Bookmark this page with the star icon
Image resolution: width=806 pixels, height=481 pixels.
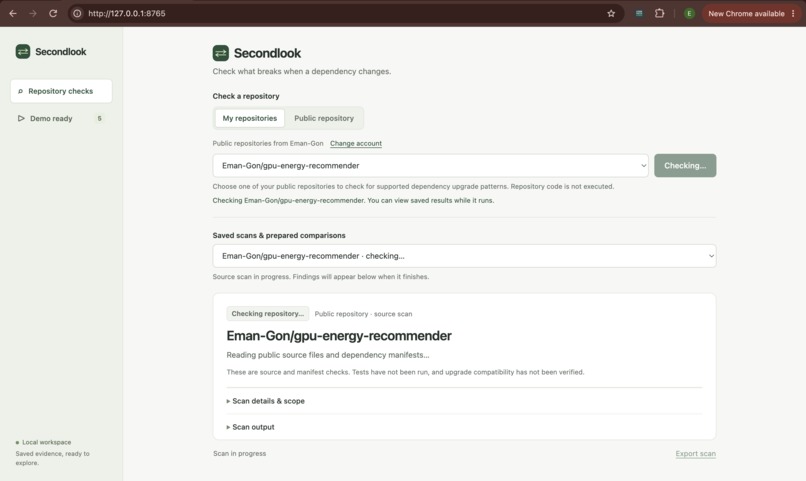[x=611, y=13]
